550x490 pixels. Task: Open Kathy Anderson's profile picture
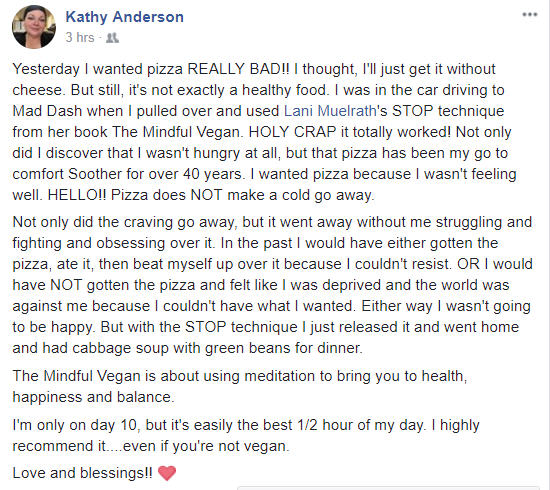coord(34,27)
